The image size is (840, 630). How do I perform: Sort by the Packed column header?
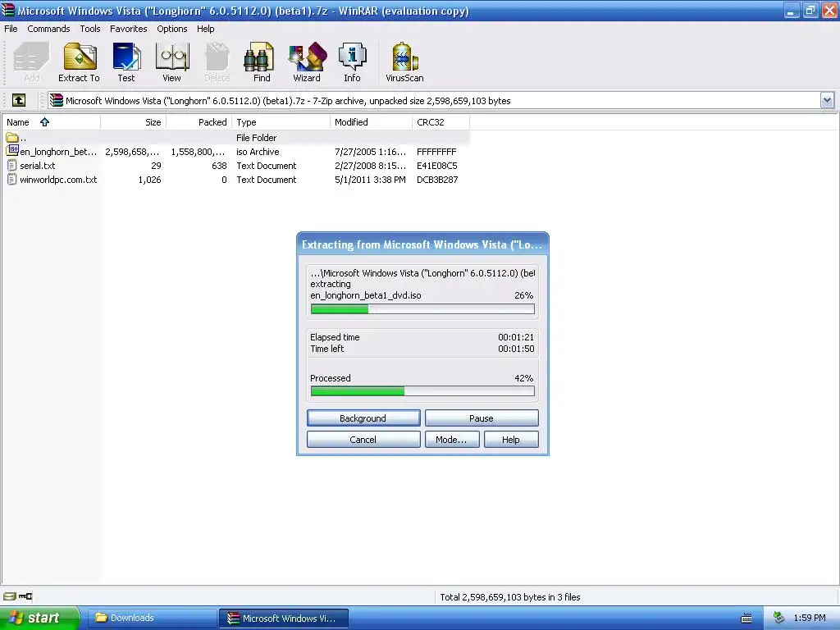click(199, 122)
